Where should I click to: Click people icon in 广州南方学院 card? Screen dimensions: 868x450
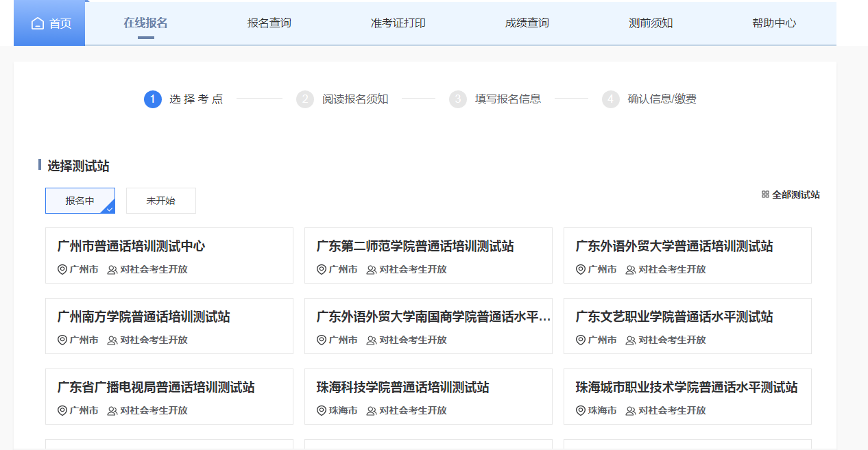tap(112, 340)
